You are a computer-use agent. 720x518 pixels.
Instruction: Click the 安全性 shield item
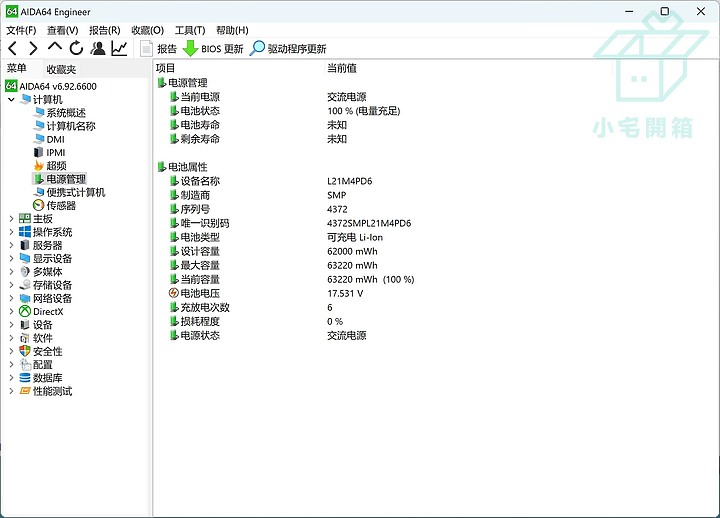pos(41,352)
